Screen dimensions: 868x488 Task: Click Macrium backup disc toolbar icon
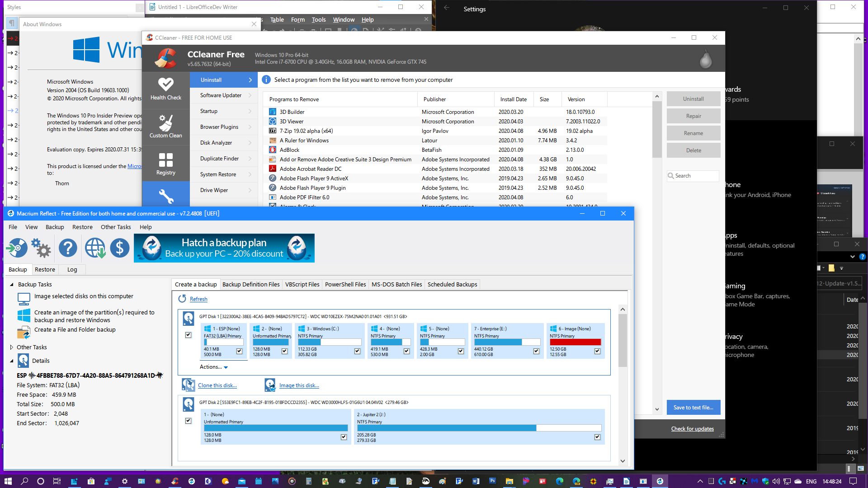[x=17, y=248]
